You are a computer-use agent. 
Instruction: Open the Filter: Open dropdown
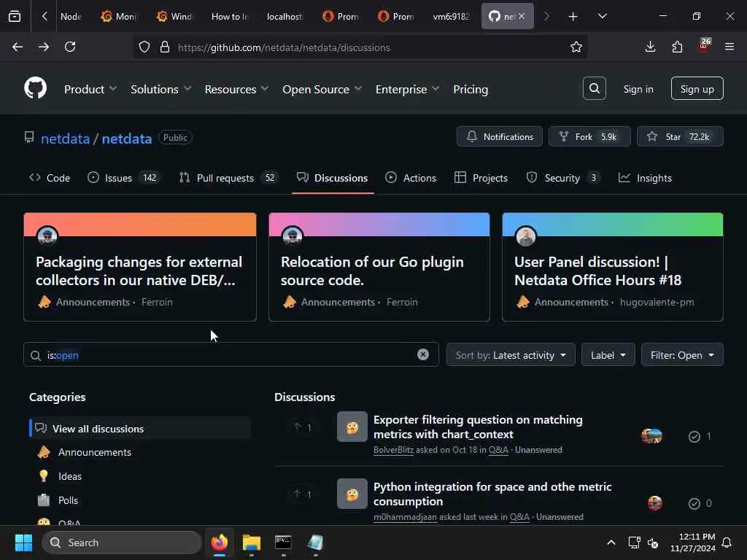click(x=682, y=355)
